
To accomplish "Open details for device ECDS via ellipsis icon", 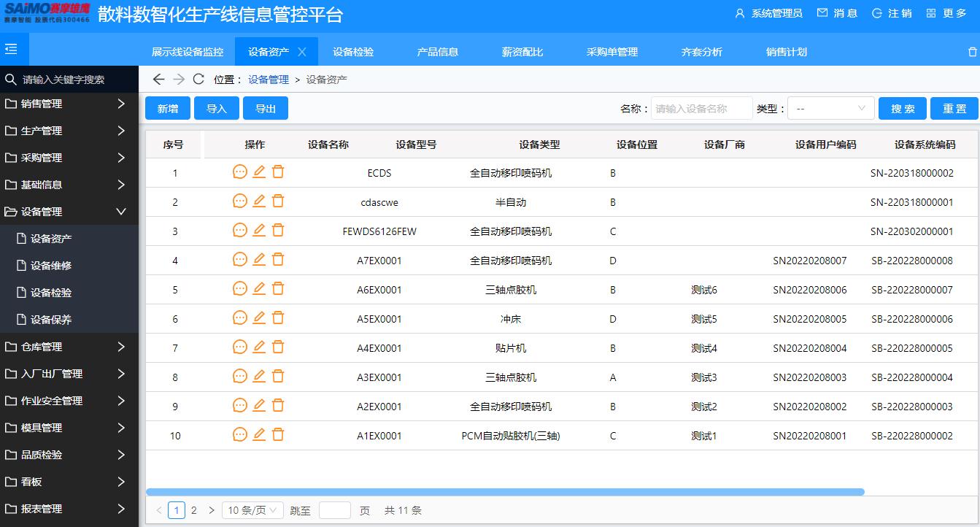I will [x=239, y=172].
